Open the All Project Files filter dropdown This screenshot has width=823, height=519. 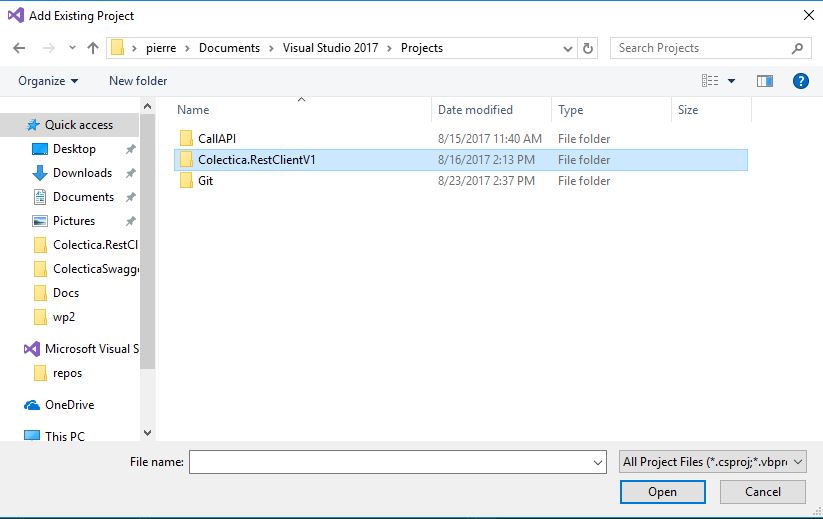click(712, 462)
